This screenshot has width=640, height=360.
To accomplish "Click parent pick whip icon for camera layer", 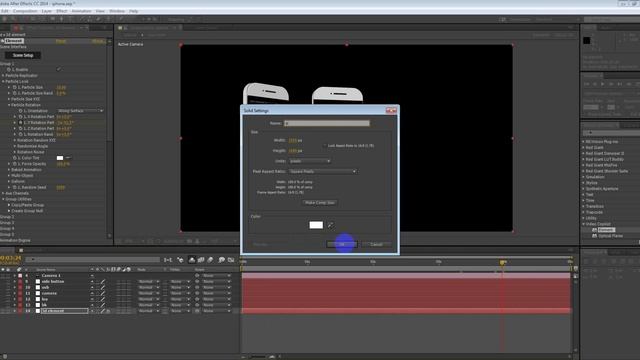I will (x=197, y=293).
